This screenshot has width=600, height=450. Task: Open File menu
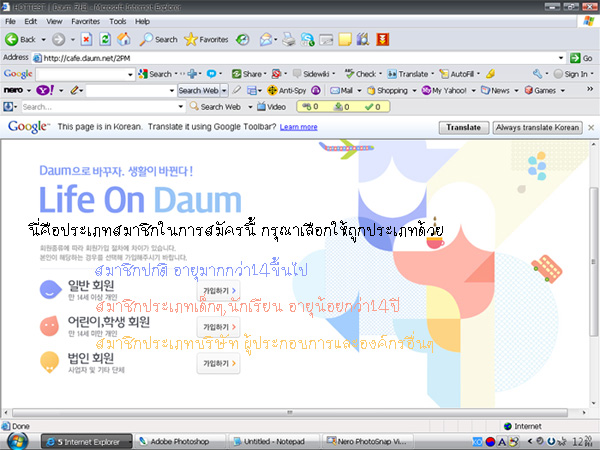(x=10, y=21)
